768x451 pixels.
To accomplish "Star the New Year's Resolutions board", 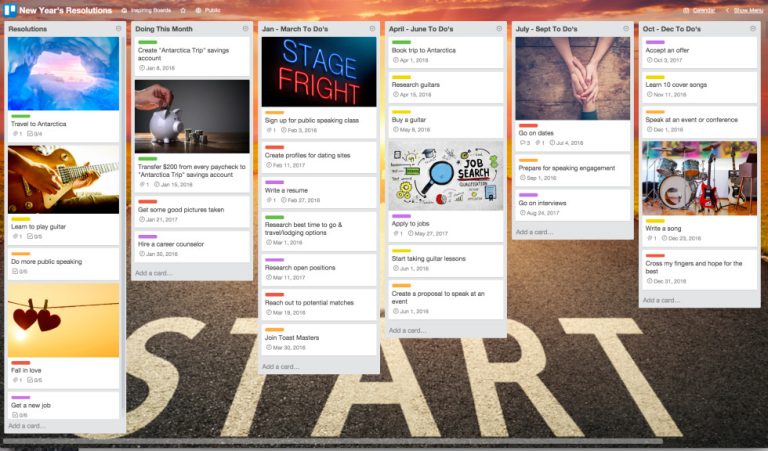I will [x=183, y=10].
